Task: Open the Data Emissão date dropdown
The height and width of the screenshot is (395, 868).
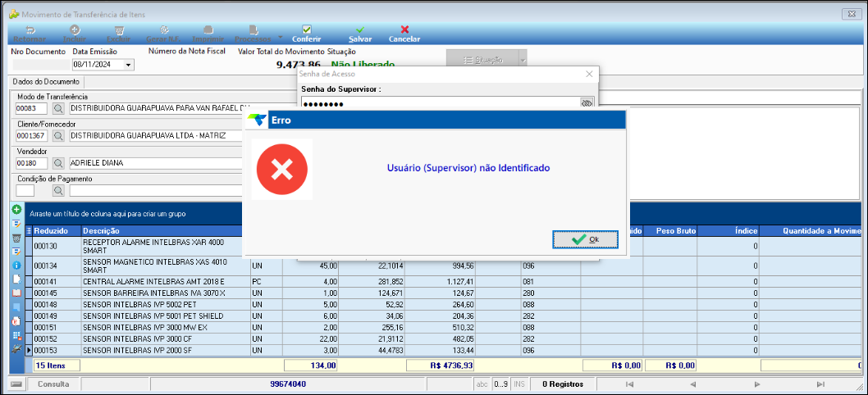Action: pyautogui.click(x=129, y=65)
